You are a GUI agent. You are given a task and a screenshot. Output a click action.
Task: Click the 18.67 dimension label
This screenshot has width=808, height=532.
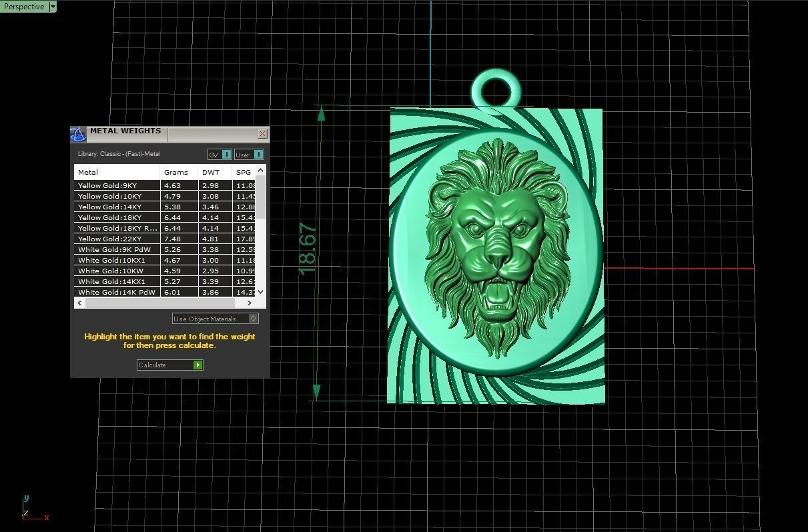click(x=308, y=248)
